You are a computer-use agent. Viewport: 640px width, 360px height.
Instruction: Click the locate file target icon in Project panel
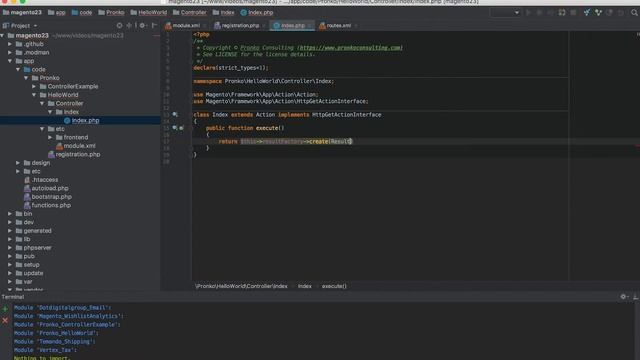[x=119, y=25]
